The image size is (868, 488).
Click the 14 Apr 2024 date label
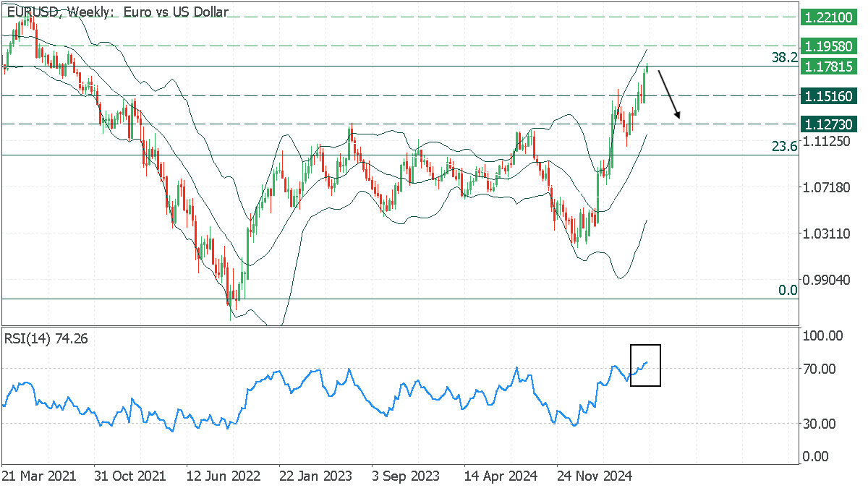[x=501, y=476]
